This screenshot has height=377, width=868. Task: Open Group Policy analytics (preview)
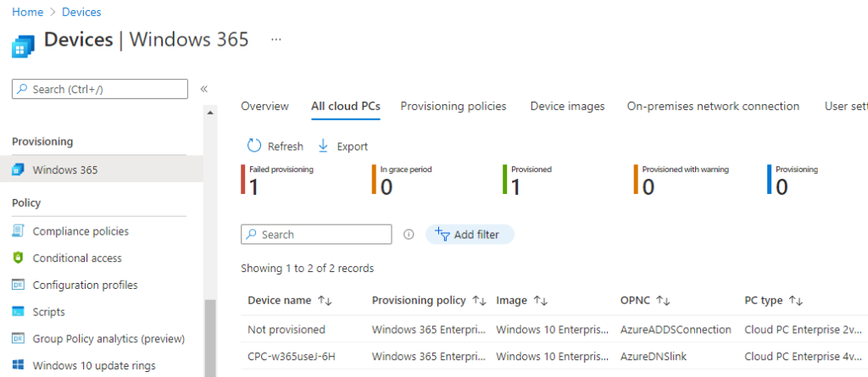[x=108, y=338]
